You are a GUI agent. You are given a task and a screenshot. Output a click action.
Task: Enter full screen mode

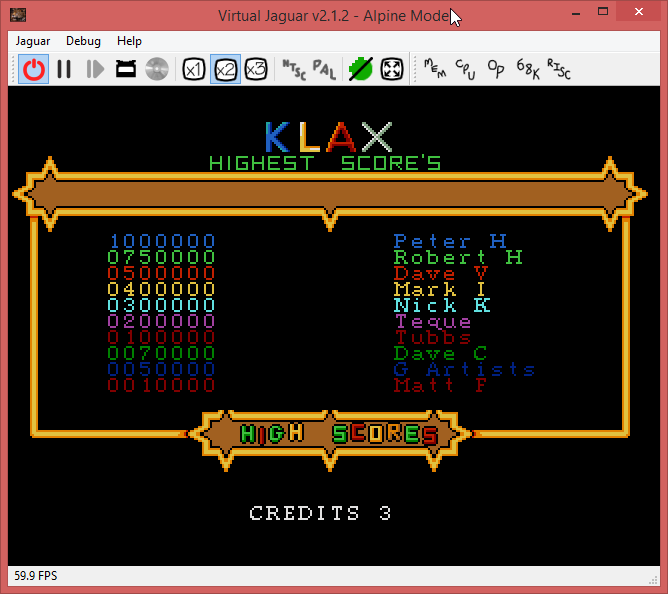(x=392, y=69)
